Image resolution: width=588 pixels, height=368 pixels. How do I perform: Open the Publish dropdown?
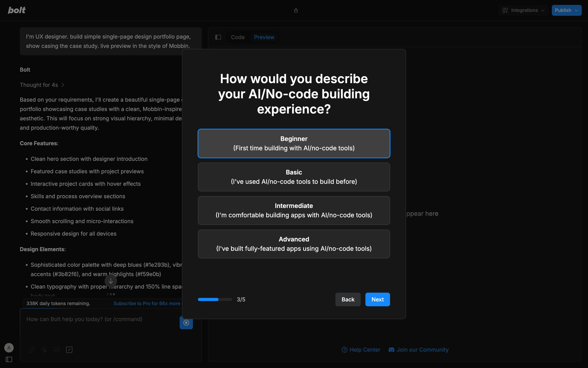tap(567, 10)
